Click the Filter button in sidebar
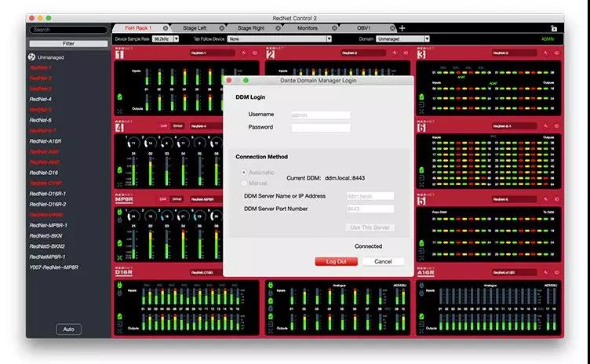The width and height of the screenshot is (590, 364). point(68,44)
